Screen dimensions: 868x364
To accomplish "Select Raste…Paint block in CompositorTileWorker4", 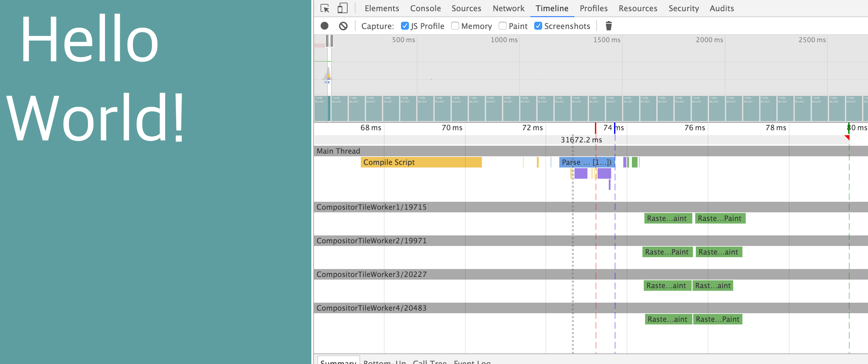I will (718, 319).
